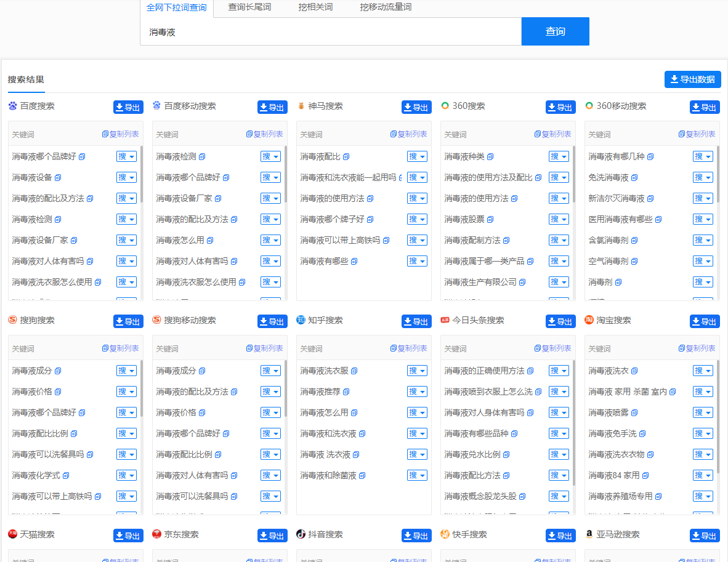Copy keyword 消毒液生产有限公司 in 360搜索
The height and width of the screenshot is (562, 728).
pos(522,282)
